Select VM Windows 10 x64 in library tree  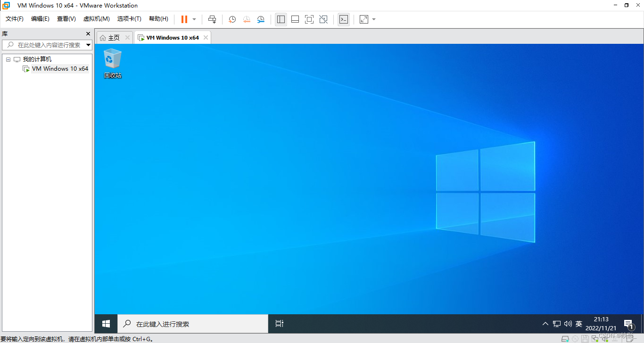60,69
